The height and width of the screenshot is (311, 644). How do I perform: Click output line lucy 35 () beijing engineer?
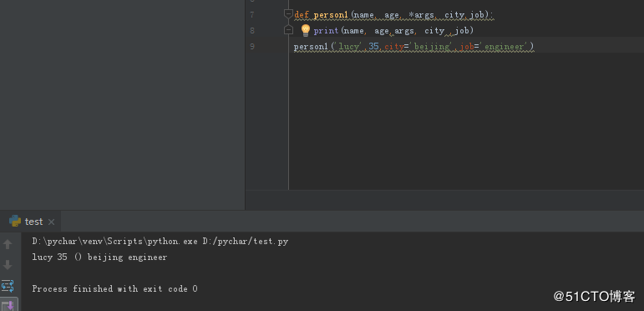[99, 257]
